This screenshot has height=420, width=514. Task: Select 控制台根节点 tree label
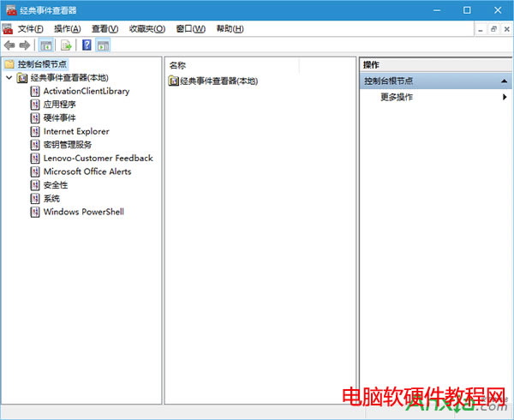(42, 64)
